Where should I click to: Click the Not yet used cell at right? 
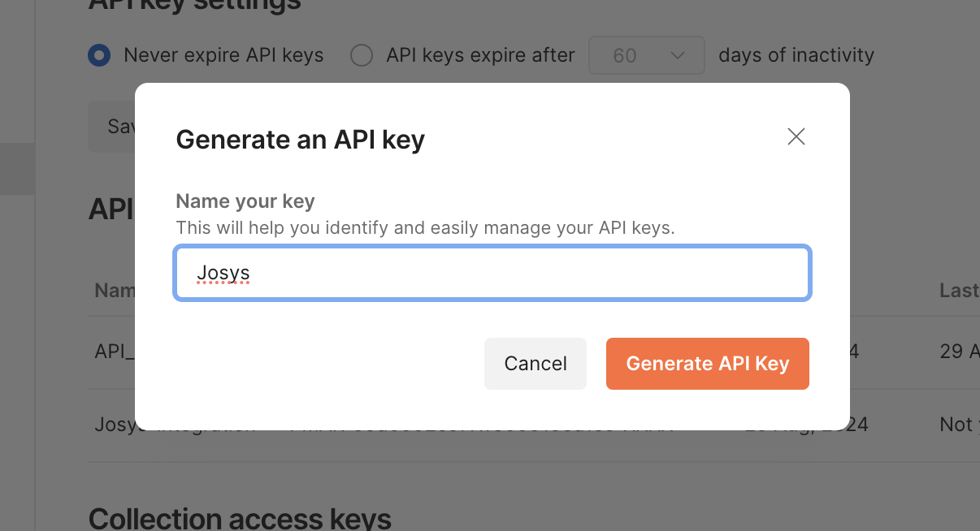tap(959, 425)
